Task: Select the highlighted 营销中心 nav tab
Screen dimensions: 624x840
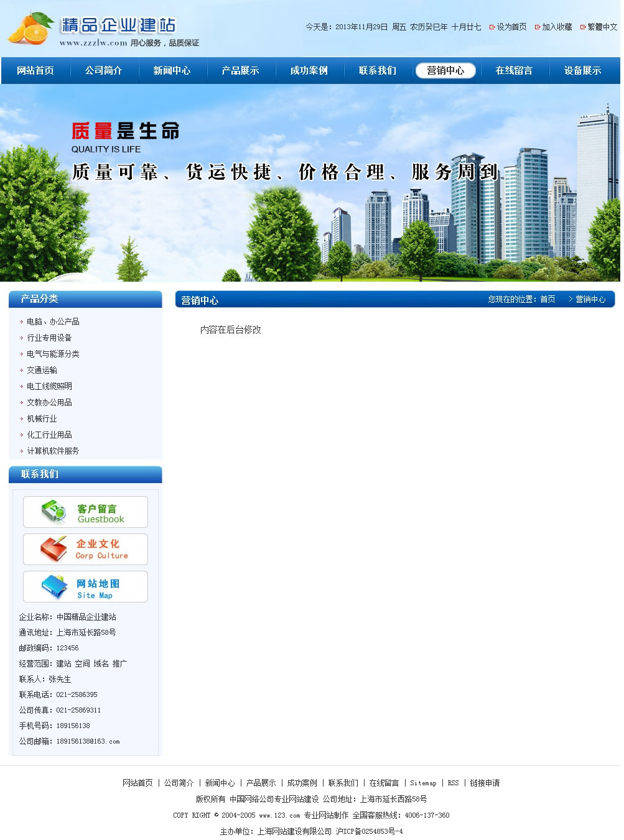Action: tap(445, 71)
